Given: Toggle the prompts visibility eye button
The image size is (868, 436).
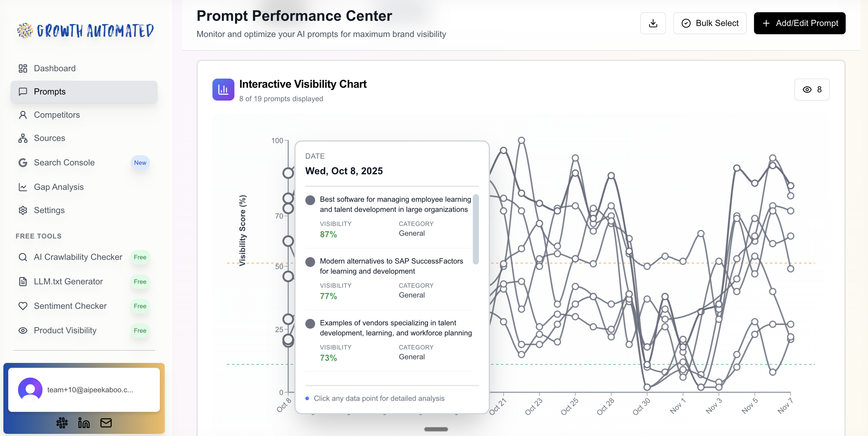Looking at the screenshot, I should tap(812, 90).
